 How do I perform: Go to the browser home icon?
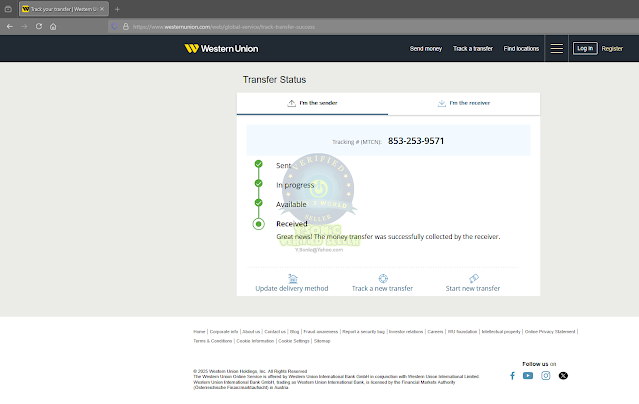(53, 26)
